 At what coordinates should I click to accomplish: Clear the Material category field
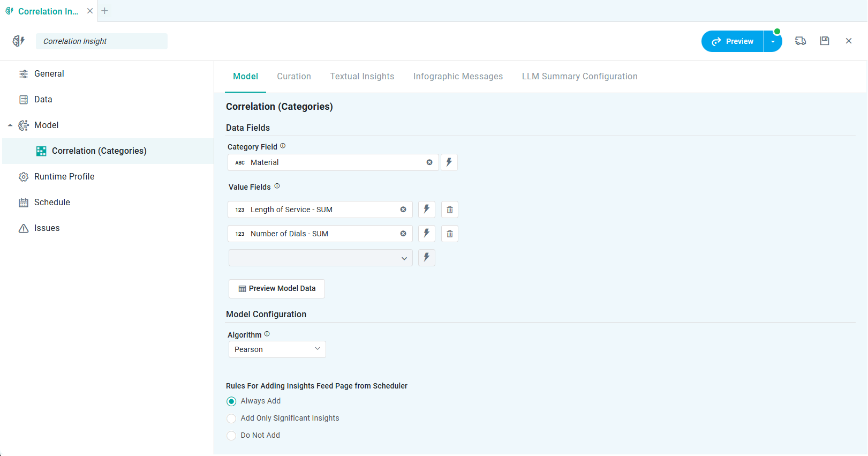429,162
